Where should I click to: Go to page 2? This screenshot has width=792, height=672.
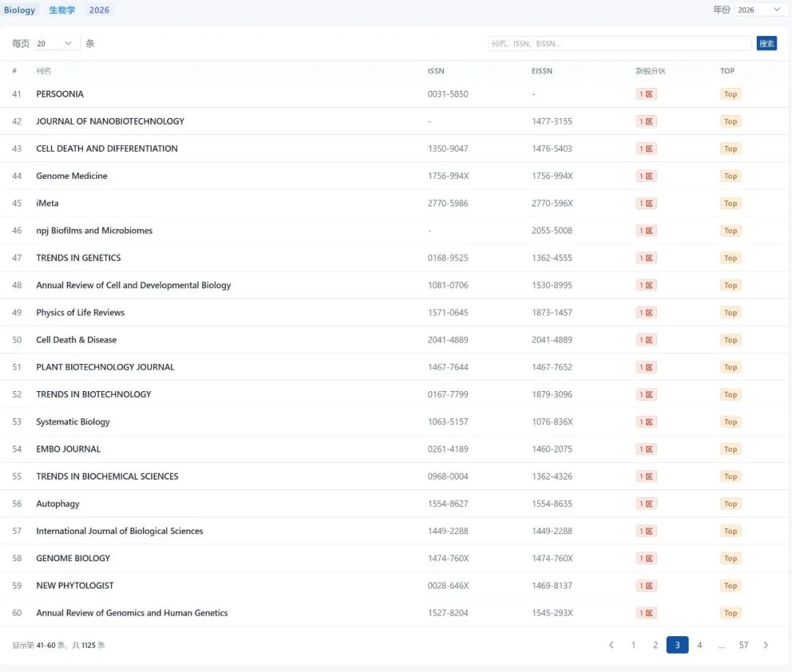click(x=656, y=645)
